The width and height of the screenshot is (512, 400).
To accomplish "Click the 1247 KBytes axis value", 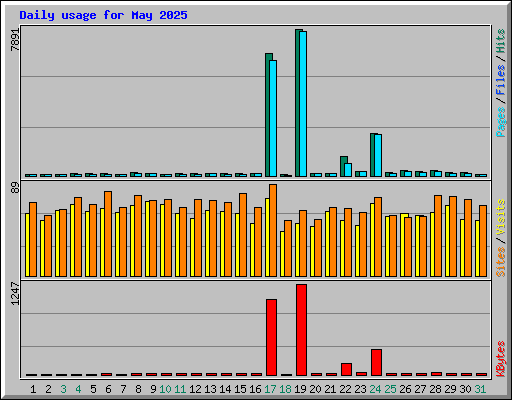I will (15, 294).
